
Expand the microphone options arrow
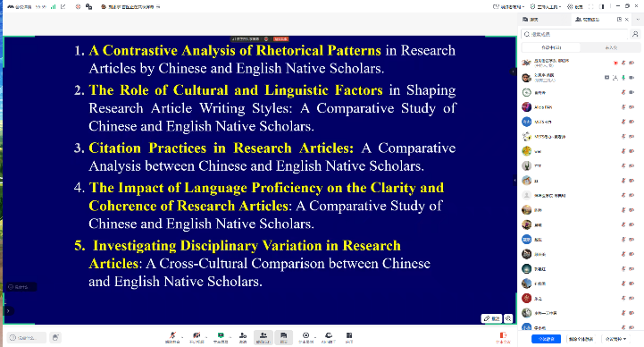(x=183, y=337)
